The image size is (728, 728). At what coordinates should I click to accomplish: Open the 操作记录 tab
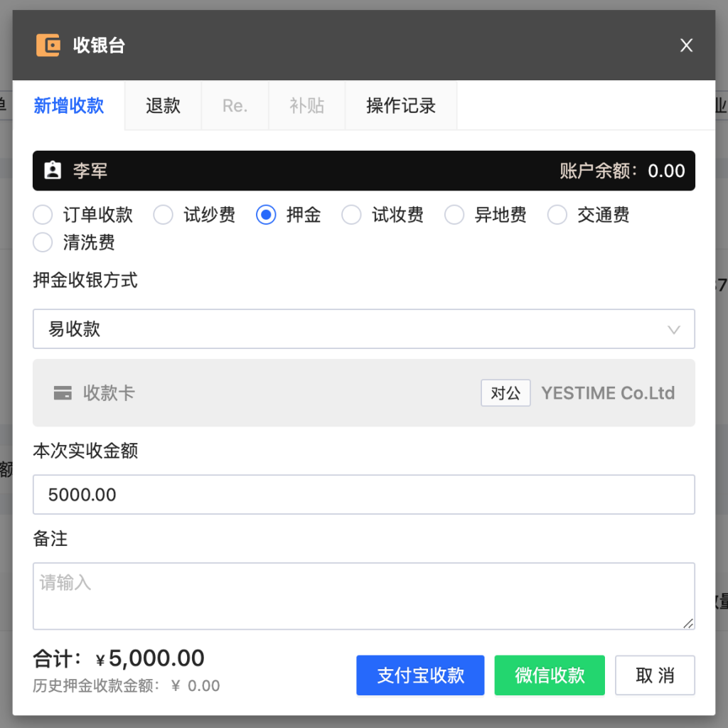[x=400, y=106]
